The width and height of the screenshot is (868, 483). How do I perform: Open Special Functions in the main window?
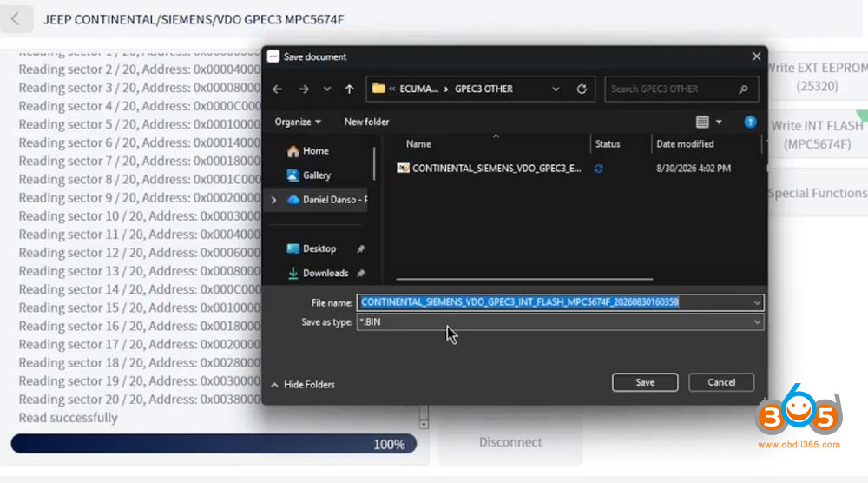(817, 193)
